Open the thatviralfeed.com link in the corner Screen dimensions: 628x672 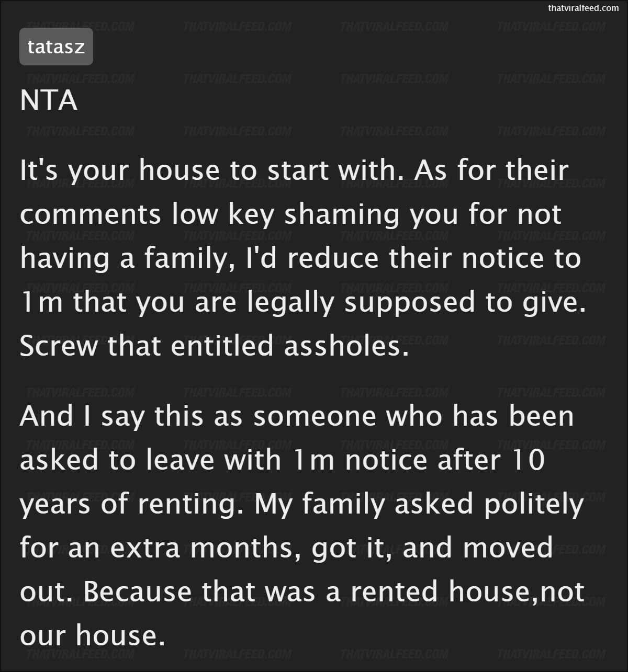[583, 8]
